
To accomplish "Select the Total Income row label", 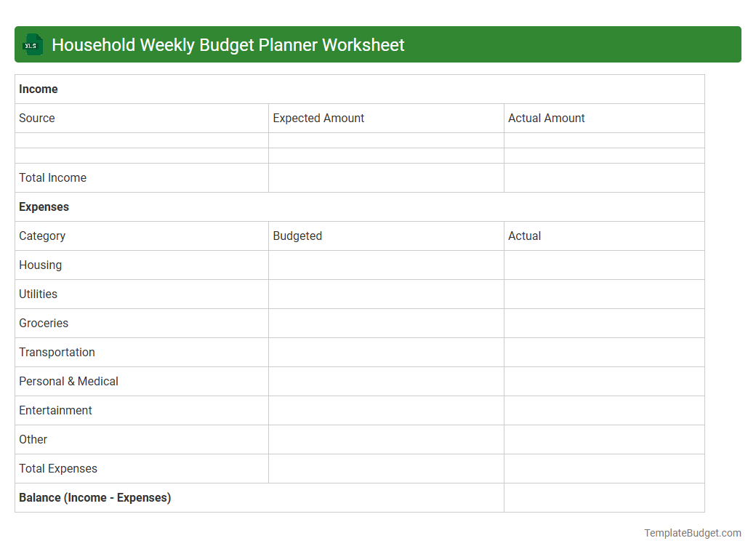I will coord(52,177).
